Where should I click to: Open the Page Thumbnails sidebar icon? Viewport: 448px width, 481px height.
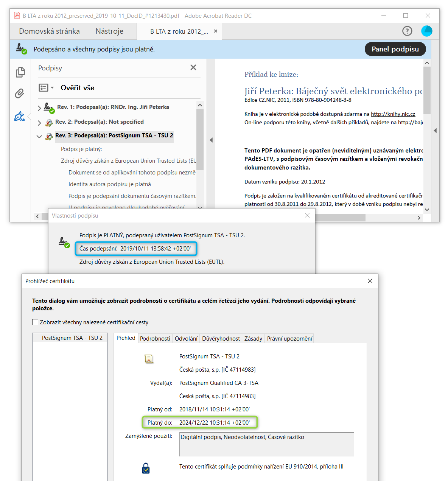pos(20,72)
